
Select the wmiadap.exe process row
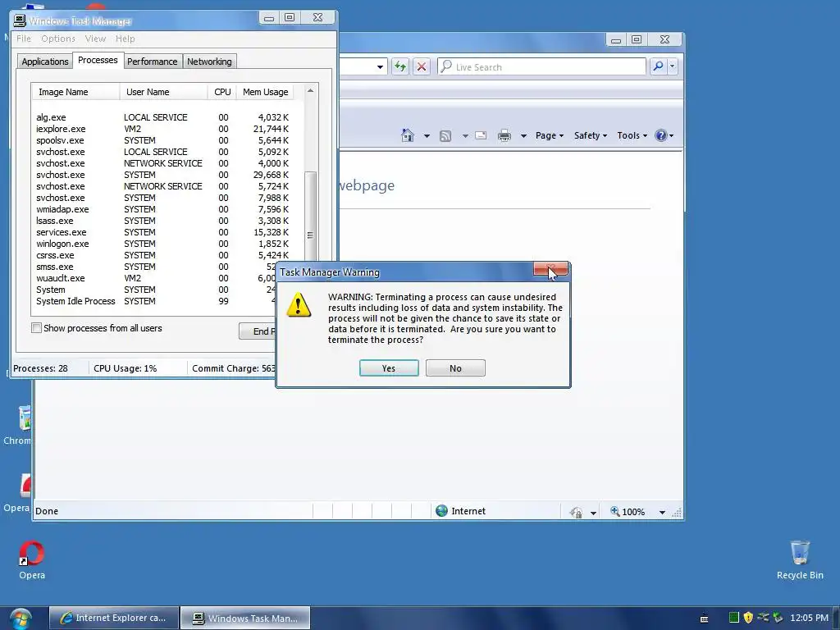click(x=162, y=209)
